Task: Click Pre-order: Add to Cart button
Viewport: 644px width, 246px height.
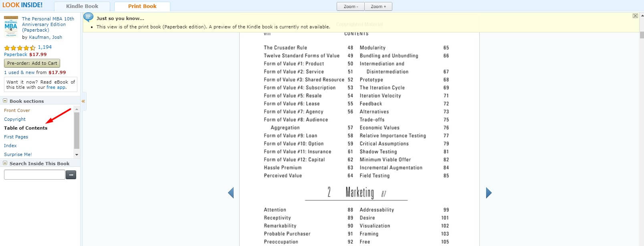Action: point(32,63)
